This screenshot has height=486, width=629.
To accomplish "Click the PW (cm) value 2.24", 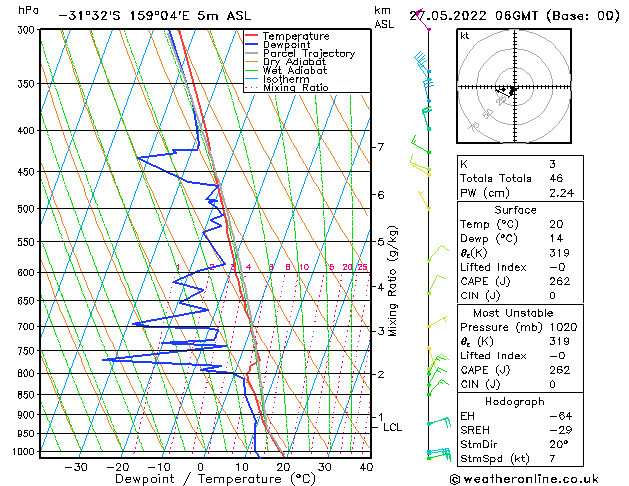I will [562, 193].
